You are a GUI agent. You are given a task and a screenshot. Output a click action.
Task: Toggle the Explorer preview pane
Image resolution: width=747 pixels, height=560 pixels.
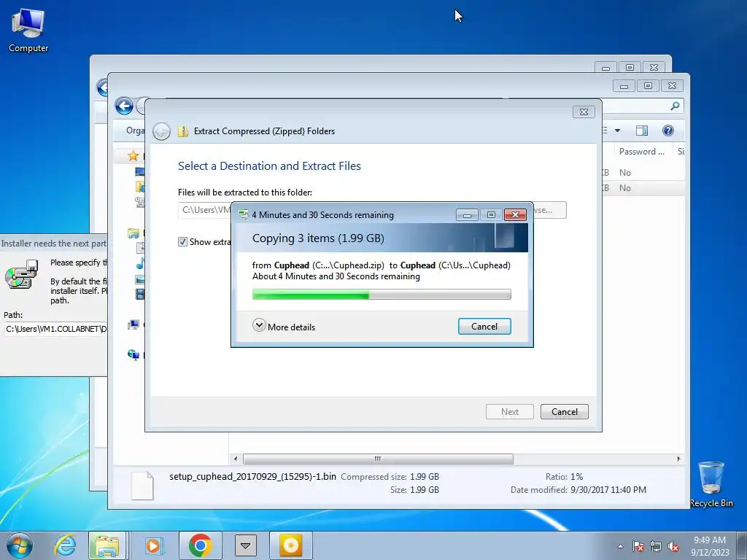[642, 131]
